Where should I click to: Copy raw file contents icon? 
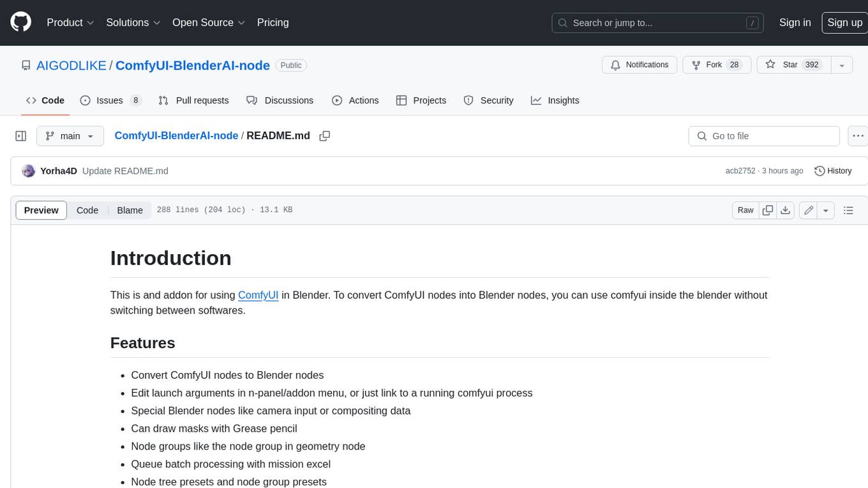[x=768, y=210]
